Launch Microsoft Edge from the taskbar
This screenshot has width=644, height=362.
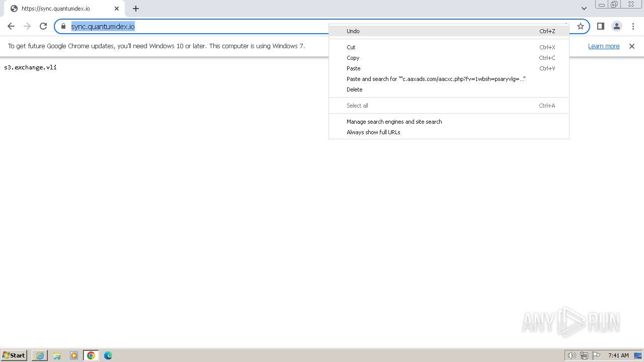coord(108,355)
